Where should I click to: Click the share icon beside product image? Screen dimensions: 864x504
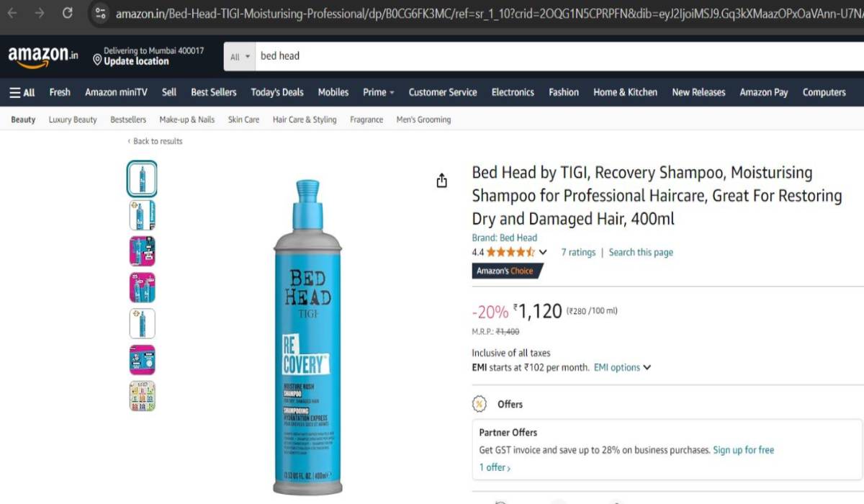coord(442,181)
